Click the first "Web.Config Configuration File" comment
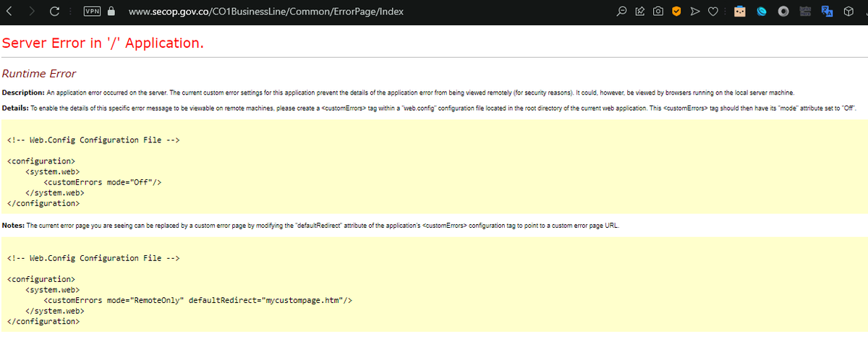The width and height of the screenshot is (868, 355). [x=93, y=140]
